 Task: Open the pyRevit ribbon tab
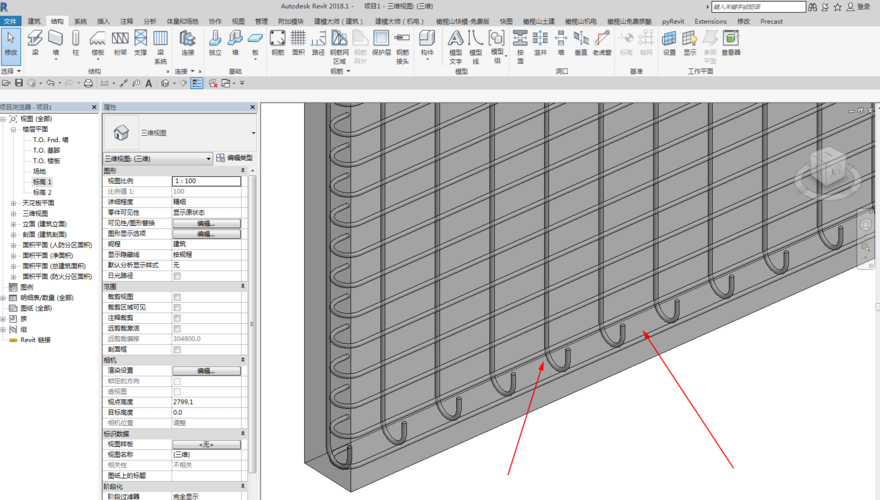pyautogui.click(x=672, y=20)
